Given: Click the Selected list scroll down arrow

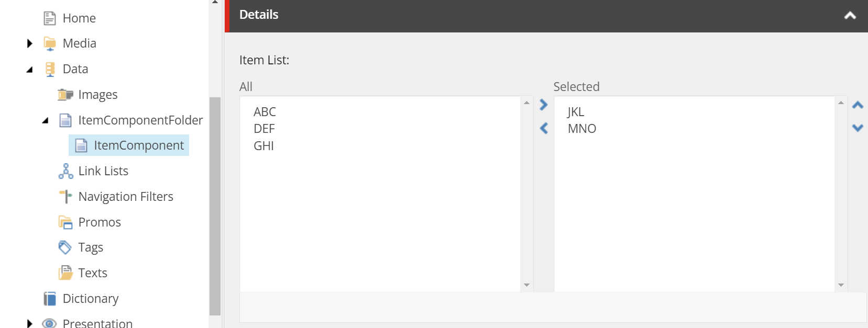Looking at the screenshot, I should point(841,285).
